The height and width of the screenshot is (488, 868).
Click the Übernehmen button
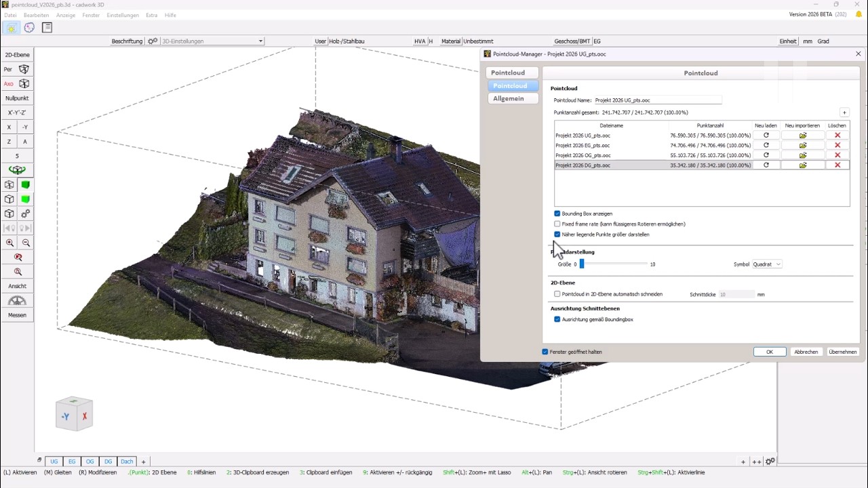pyautogui.click(x=843, y=352)
